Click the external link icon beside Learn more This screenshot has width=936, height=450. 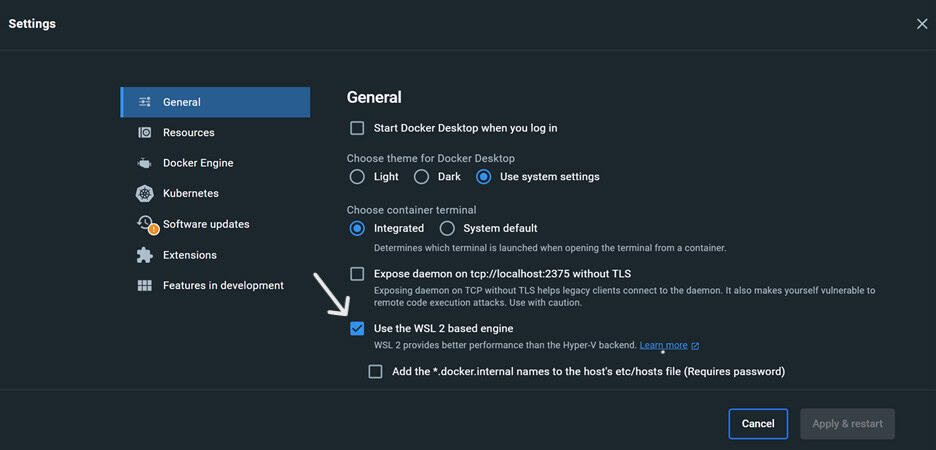coord(695,346)
